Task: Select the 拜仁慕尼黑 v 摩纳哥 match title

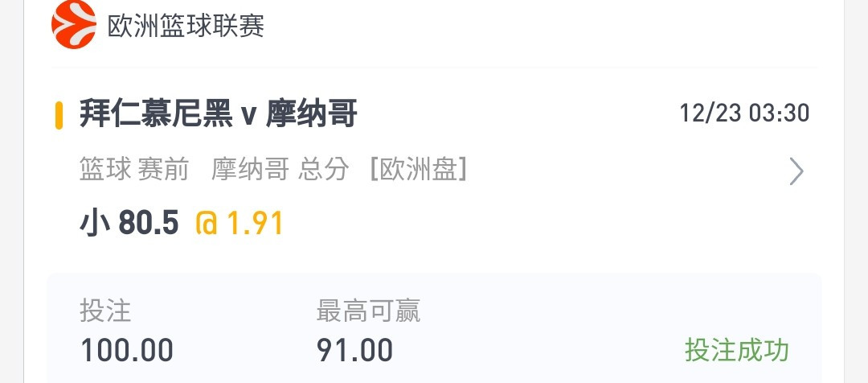Action: click(x=219, y=113)
